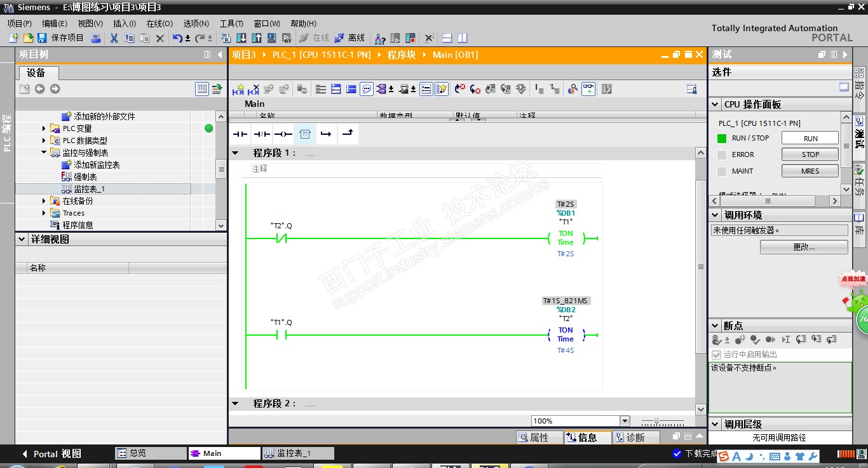
Task: Open the 编辑(E) menu
Action: point(55,24)
